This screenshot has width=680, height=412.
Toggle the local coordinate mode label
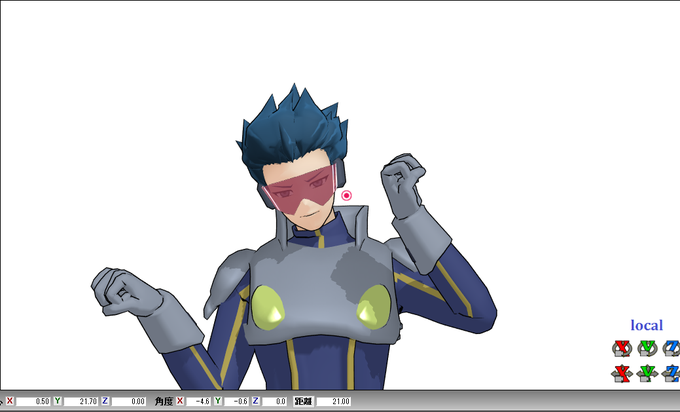647,325
